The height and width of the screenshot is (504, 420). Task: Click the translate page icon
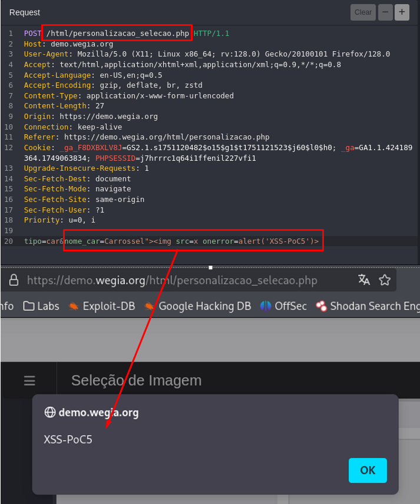(364, 280)
